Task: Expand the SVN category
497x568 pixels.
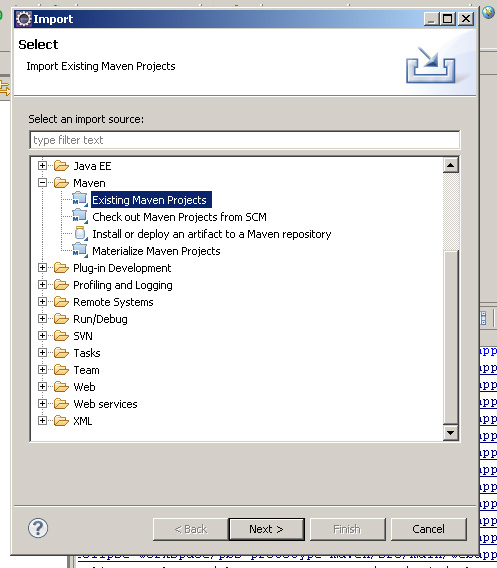Action: (x=42, y=335)
